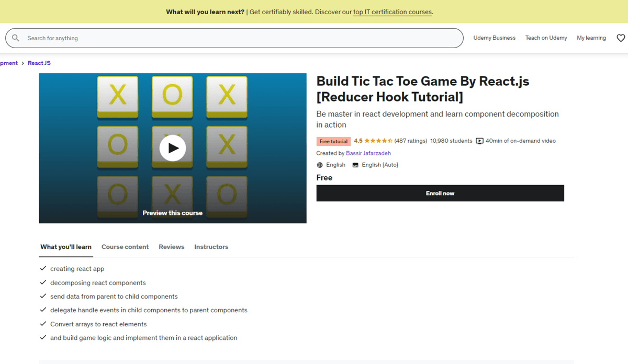This screenshot has height=364, width=628.
Task: Click the Enroll now button
Action: pos(440,193)
